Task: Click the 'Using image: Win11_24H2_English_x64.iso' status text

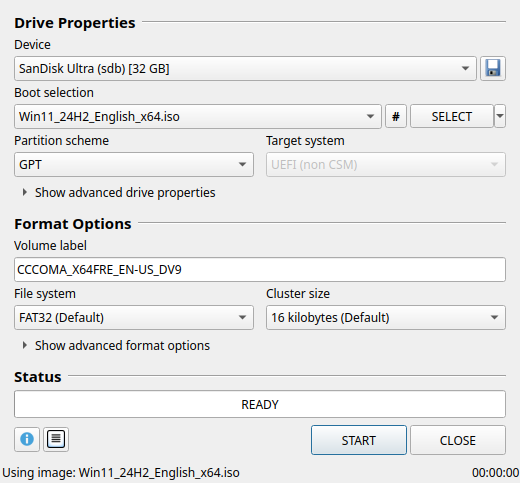Action: [x=121, y=473]
